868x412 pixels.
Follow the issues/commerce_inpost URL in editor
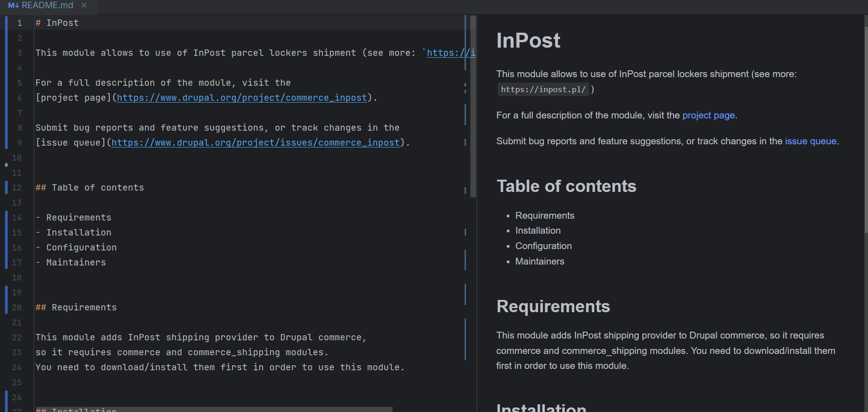(255, 142)
